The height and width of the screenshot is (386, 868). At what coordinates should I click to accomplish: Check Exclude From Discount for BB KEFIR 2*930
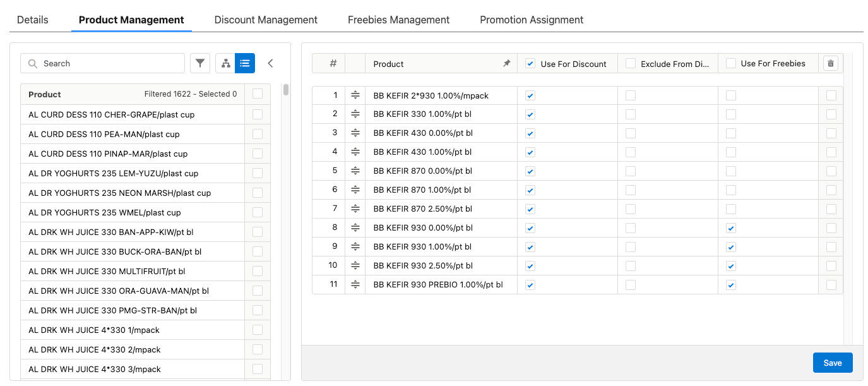[x=630, y=95]
